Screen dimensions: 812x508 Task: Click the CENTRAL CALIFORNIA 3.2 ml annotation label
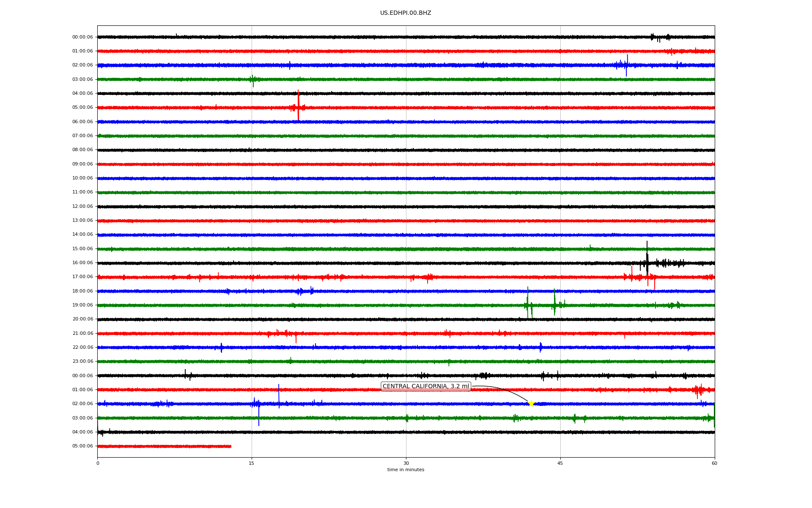pyautogui.click(x=425, y=387)
